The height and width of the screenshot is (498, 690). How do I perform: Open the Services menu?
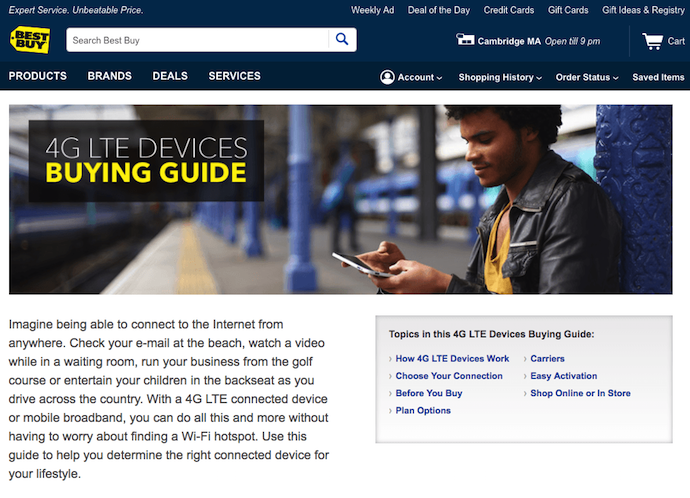pos(234,76)
